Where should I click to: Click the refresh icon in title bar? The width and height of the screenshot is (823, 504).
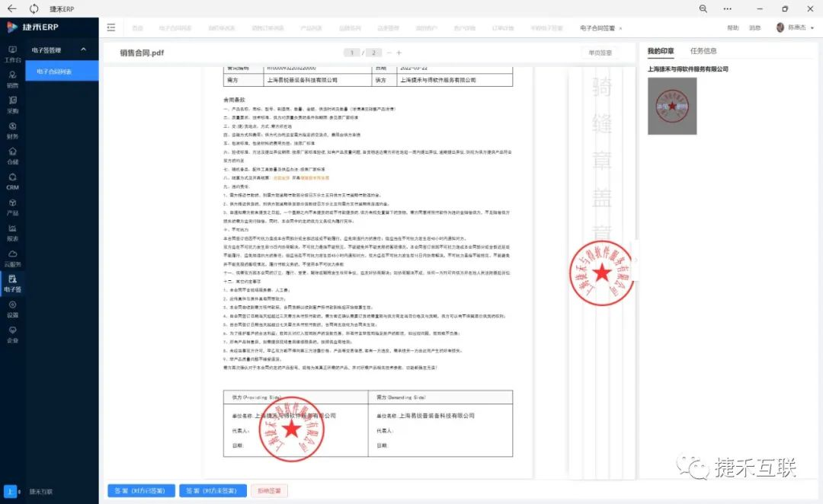(x=34, y=8)
